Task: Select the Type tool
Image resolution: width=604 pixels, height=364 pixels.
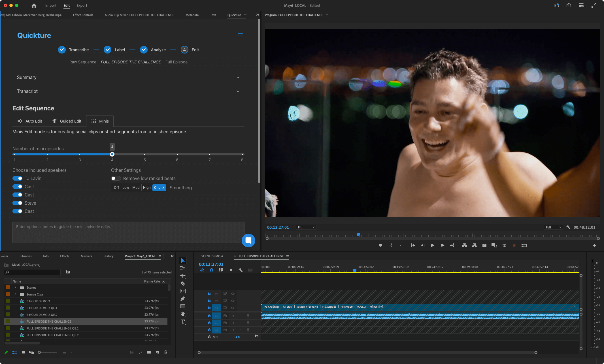Action: [x=183, y=322]
